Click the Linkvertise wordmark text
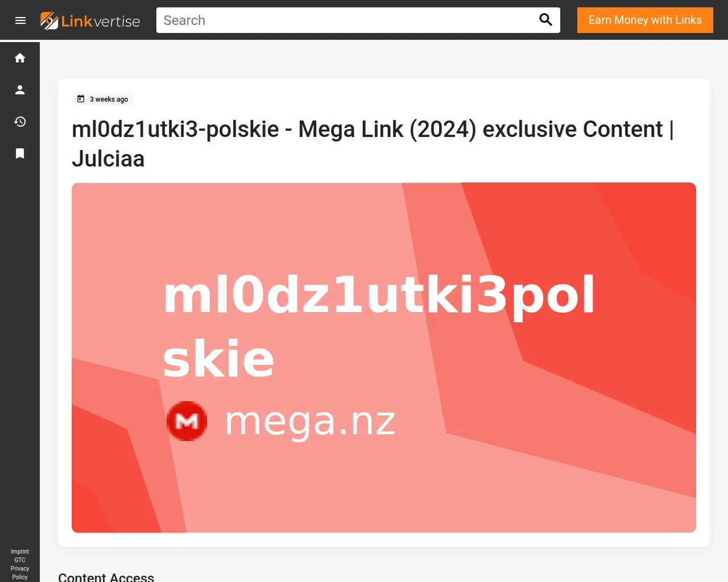The height and width of the screenshot is (582, 728). (x=101, y=21)
